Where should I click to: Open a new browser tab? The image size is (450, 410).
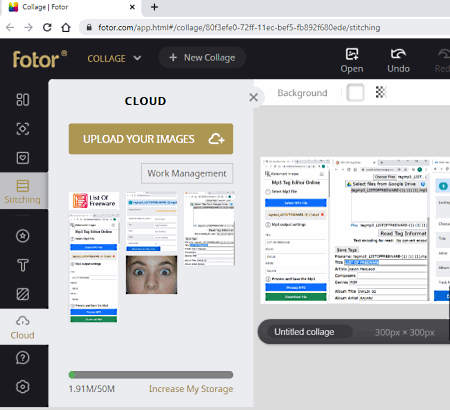(154, 7)
